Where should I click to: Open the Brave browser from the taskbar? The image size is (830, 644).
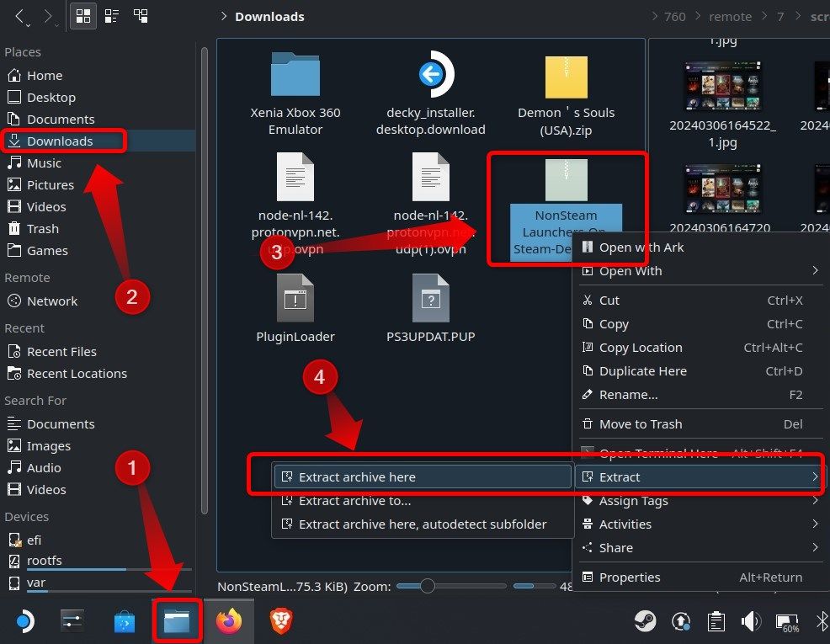click(x=280, y=621)
